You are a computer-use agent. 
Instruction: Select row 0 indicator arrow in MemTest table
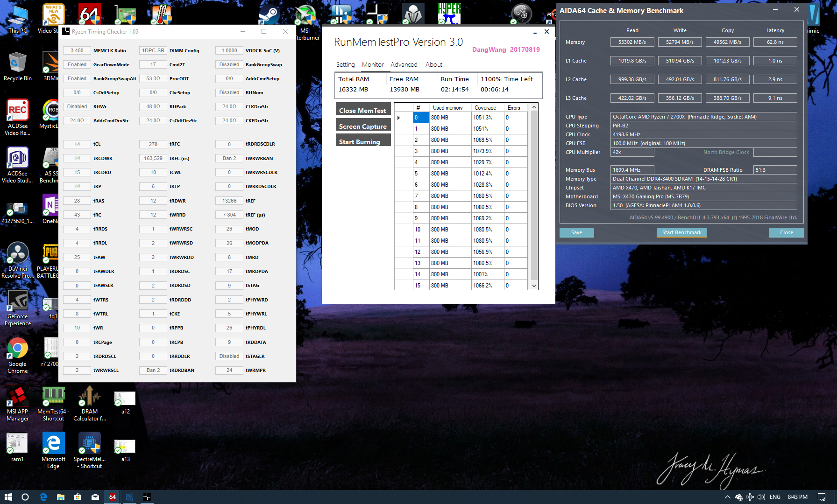pos(404,118)
